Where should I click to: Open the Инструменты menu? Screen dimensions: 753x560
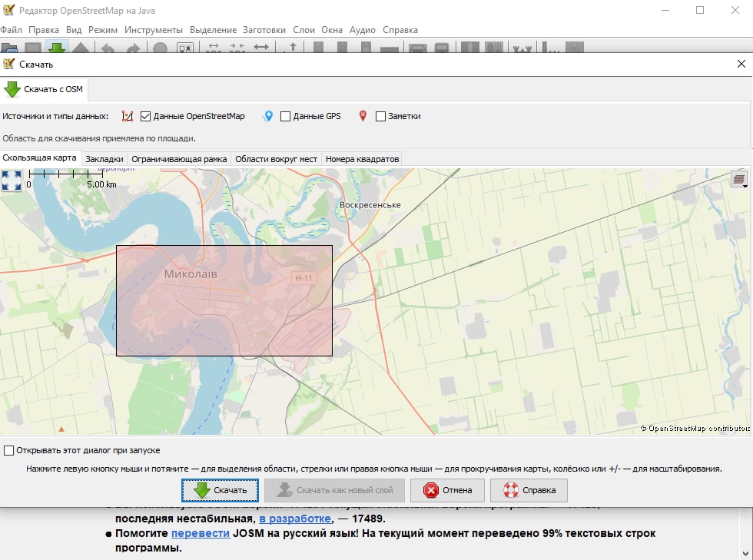153,30
